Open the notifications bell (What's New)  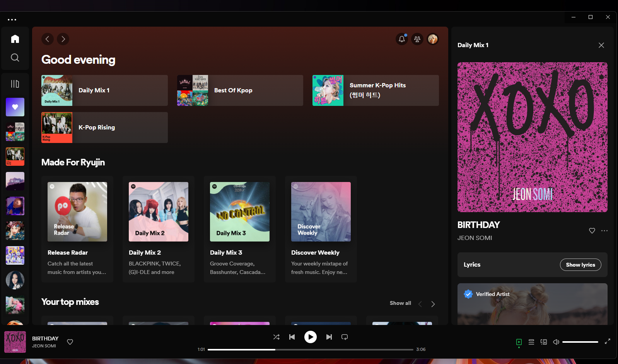coord(402,39)
